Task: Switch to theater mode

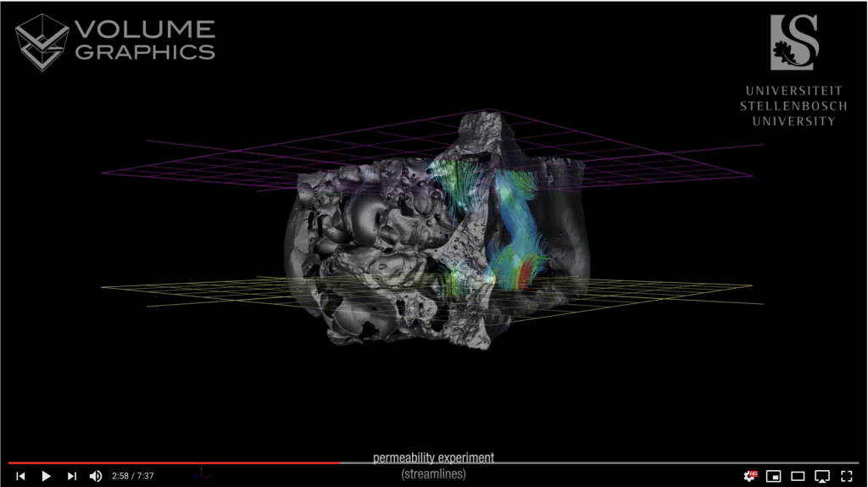Action: pos(797,476)
